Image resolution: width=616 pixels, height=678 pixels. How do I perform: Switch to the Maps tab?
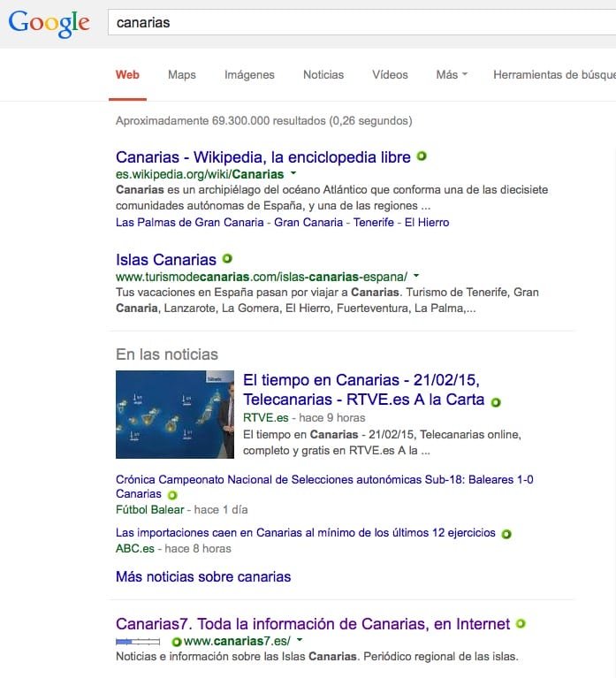coord(182,75)
